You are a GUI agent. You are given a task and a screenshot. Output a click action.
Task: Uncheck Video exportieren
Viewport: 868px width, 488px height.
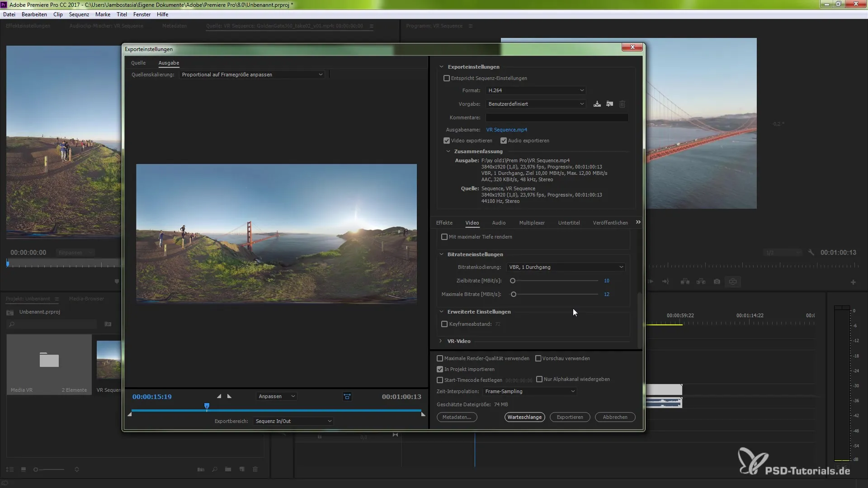click(x=447, y=141)
